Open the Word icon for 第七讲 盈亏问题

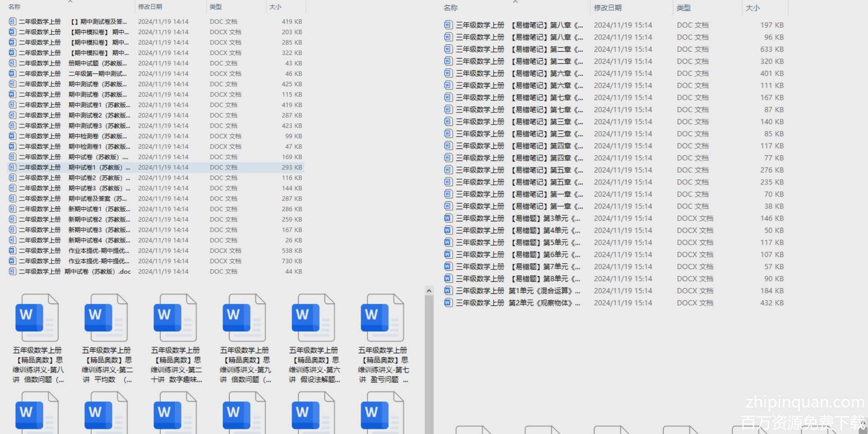pos(382,318)
